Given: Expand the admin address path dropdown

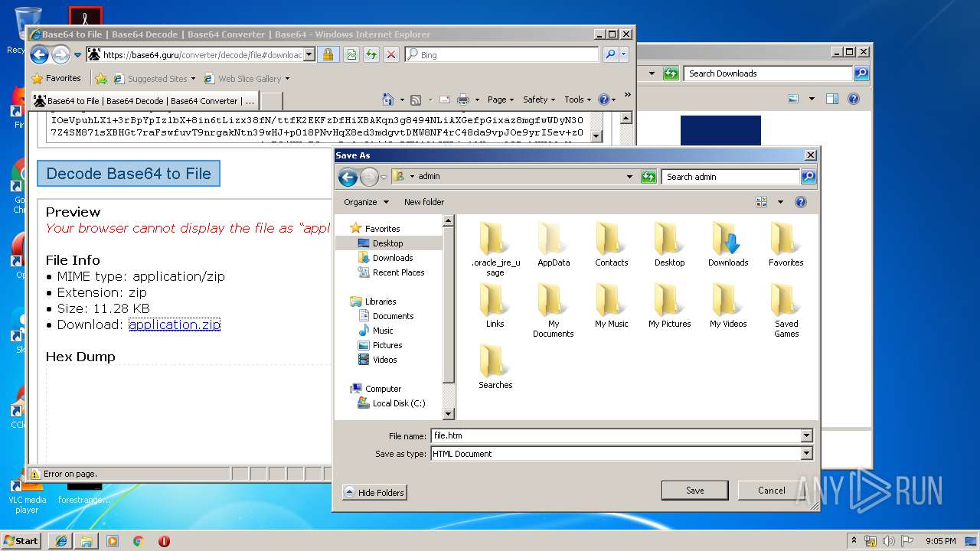Looking at the screenshot, I should click(x=629, y=177).
